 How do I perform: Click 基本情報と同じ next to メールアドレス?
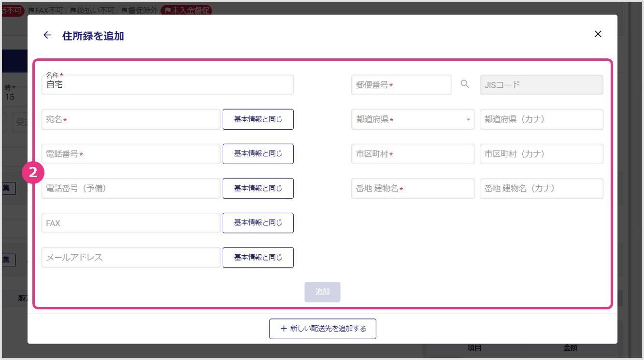tap(258, 258)
